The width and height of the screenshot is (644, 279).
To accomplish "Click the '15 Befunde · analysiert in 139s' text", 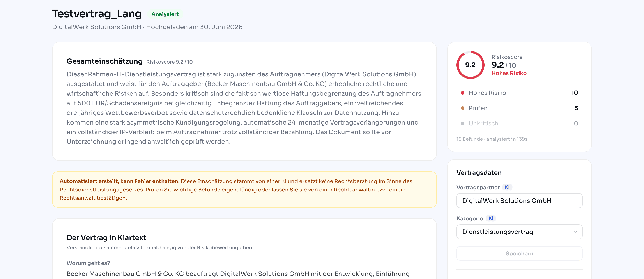I will 492,139.
